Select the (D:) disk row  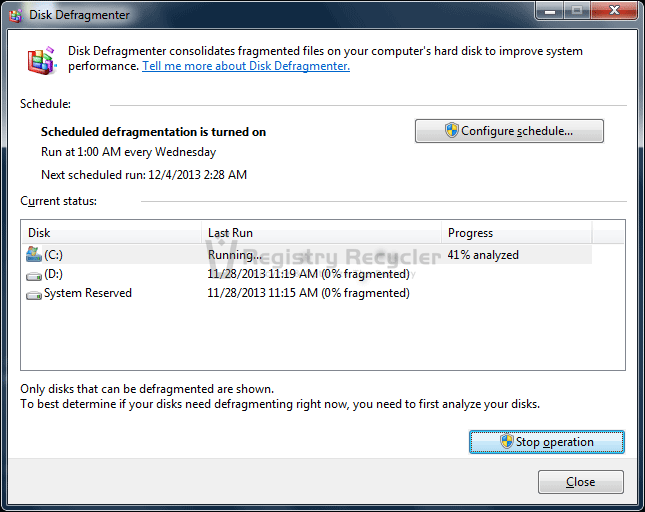point(309,274)
